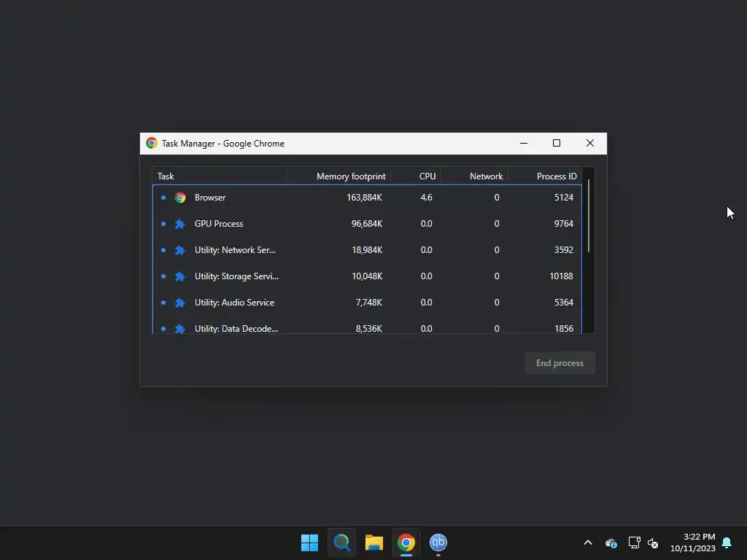Screen dimensions: 747x560
Task: Close the Task Manager window
Action: coord(589,144)
